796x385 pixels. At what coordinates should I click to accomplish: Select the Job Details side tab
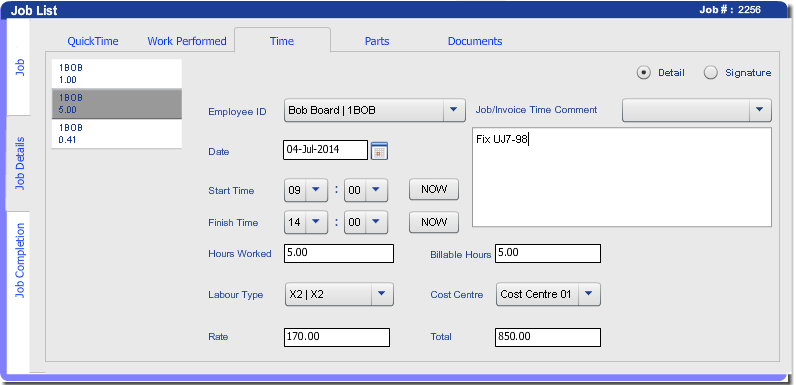[x=19, y=163]
